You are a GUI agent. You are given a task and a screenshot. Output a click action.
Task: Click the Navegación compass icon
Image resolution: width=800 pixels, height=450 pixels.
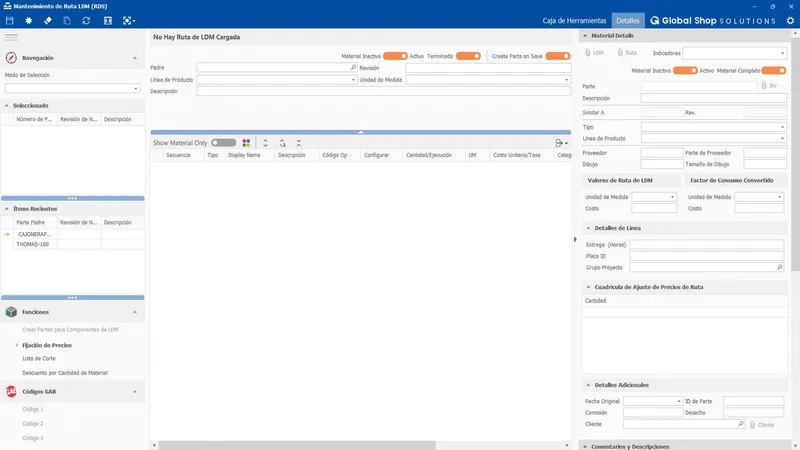[x=11, y=58]
